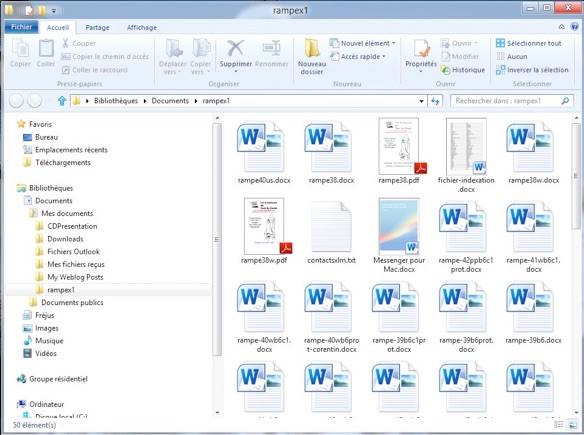Collapse the ribbon with the chevron
The height and width of the screenshot is (435, 584).
pyautogui.click(x=561, y=27)
